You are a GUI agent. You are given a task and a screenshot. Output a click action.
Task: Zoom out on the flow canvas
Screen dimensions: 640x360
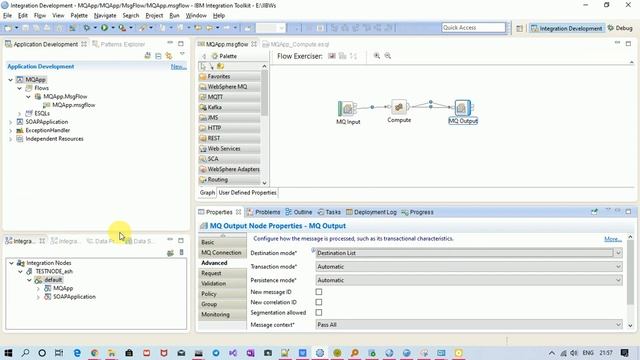388,56
